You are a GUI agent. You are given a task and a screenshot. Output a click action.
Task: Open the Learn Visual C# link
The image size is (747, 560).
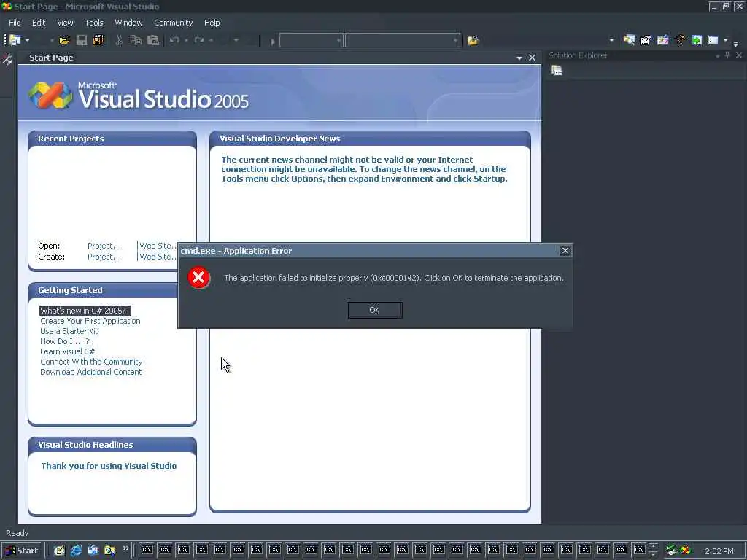(67, 351)
